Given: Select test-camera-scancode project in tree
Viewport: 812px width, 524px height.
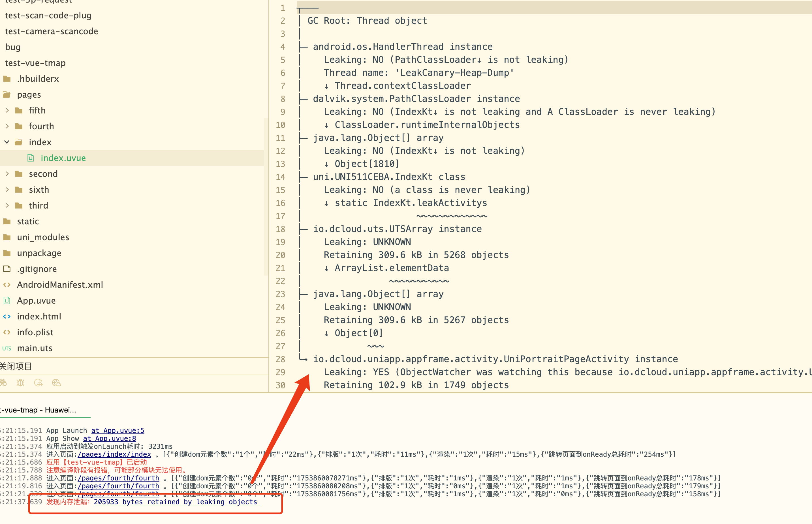Looking at the screenshot, I should click(x=52, y=31).
